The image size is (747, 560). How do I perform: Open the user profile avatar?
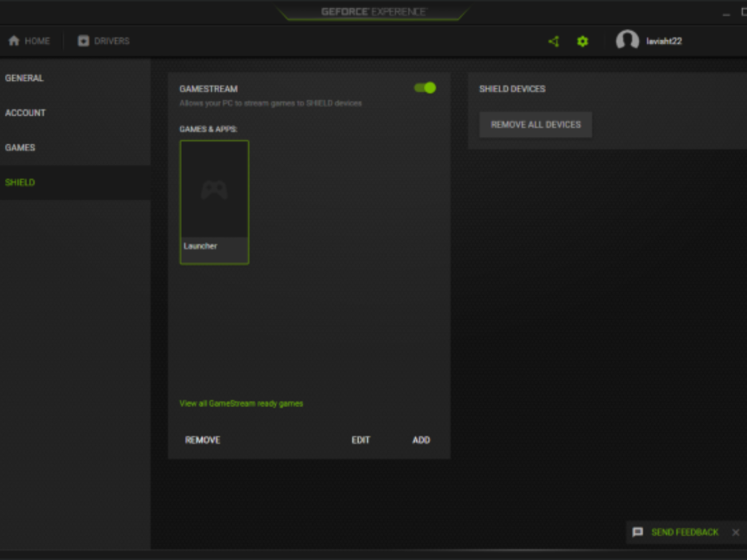[x=627, y=41]
